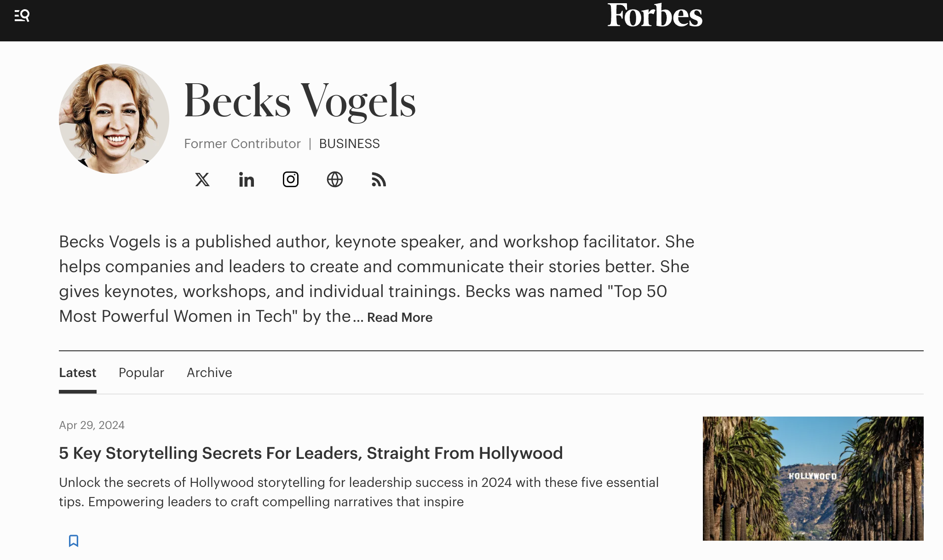Open the 5 Key Storytelling Secrets headline
The width and height of the screenshot is (943, 560).
(x=310, y=453)
